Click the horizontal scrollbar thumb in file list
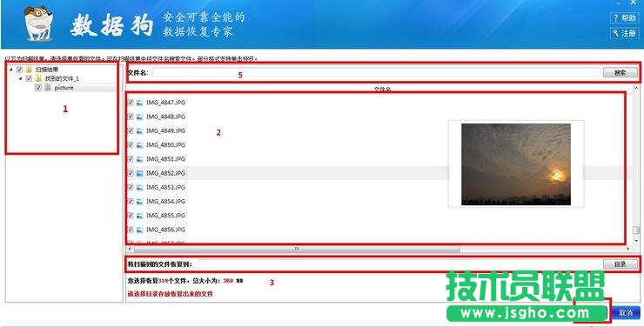The image size is (644, 327). coord(297,249)
